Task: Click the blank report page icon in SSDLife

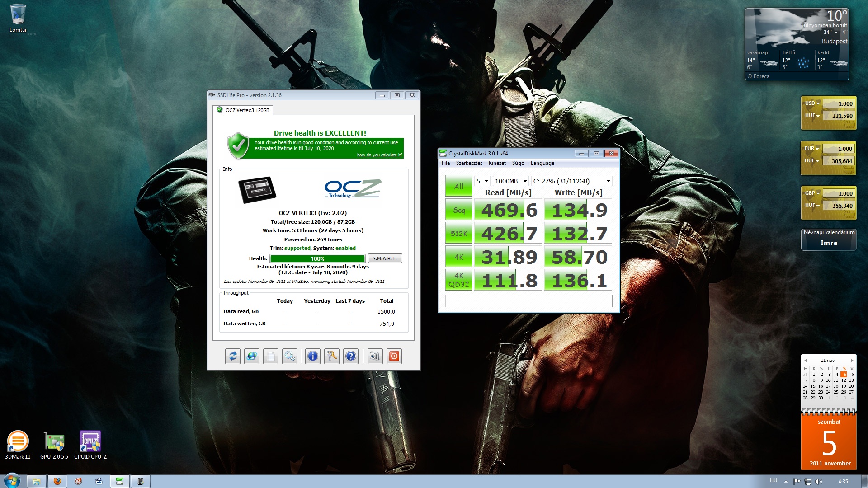Action: pyautogui.click(x=271, y=357)
